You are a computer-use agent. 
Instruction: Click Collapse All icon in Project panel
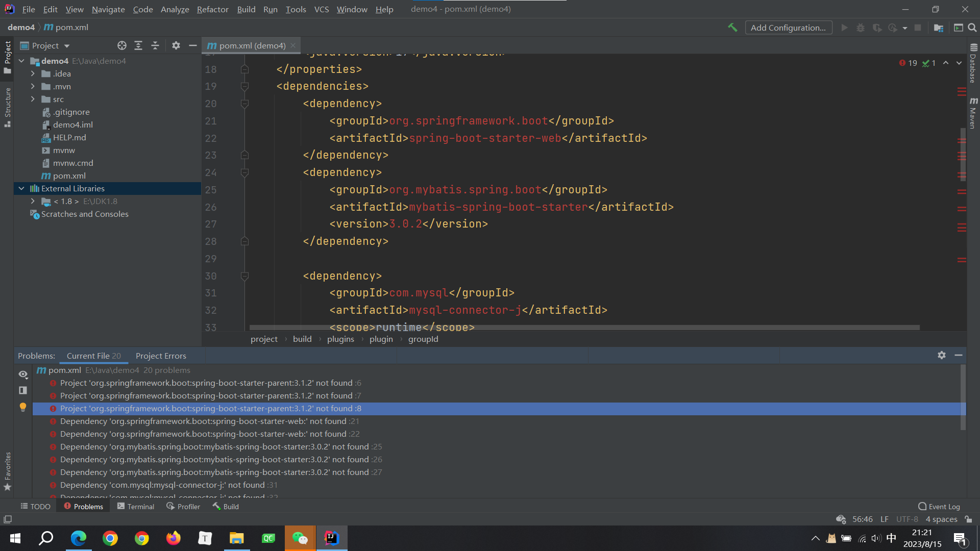(x=155, y=45)
